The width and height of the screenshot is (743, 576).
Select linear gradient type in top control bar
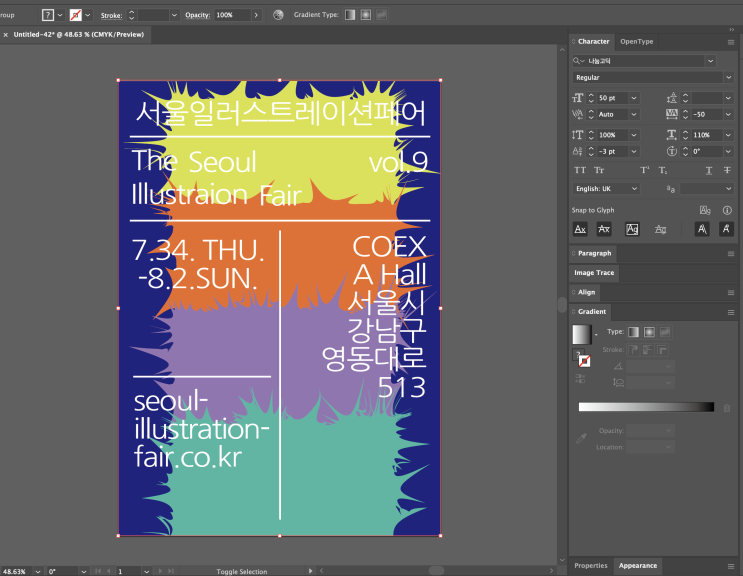pos(350,15)
